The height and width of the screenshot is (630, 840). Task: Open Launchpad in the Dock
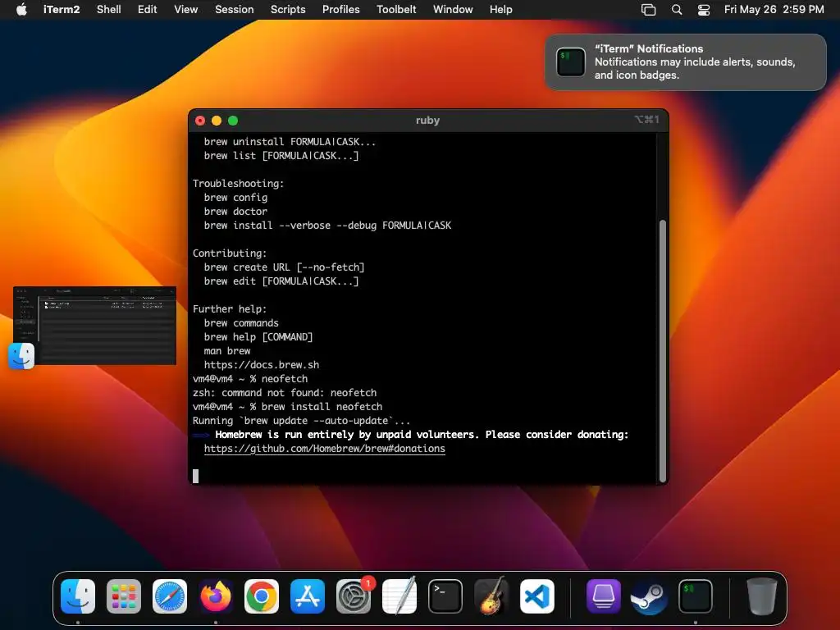124,596
